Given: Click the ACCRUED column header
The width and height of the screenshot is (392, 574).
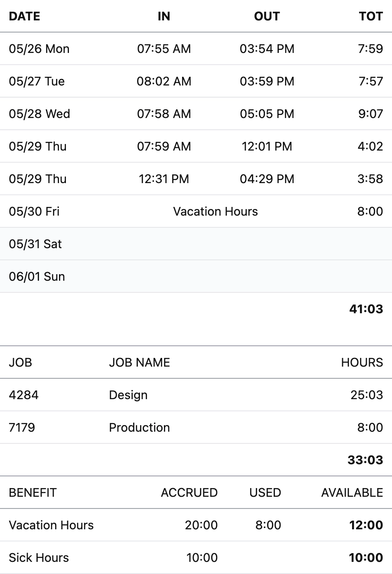Looking at the screenshot, I should [189, 492].
